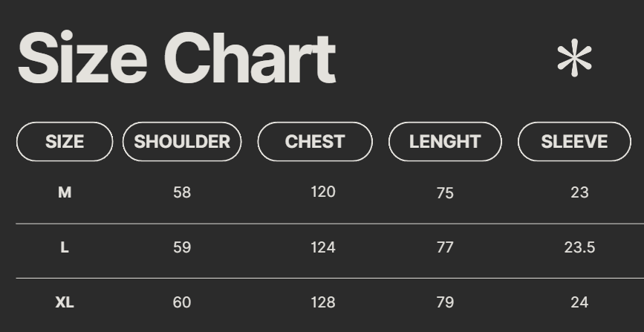Select chest value 124 in L row

323,247
